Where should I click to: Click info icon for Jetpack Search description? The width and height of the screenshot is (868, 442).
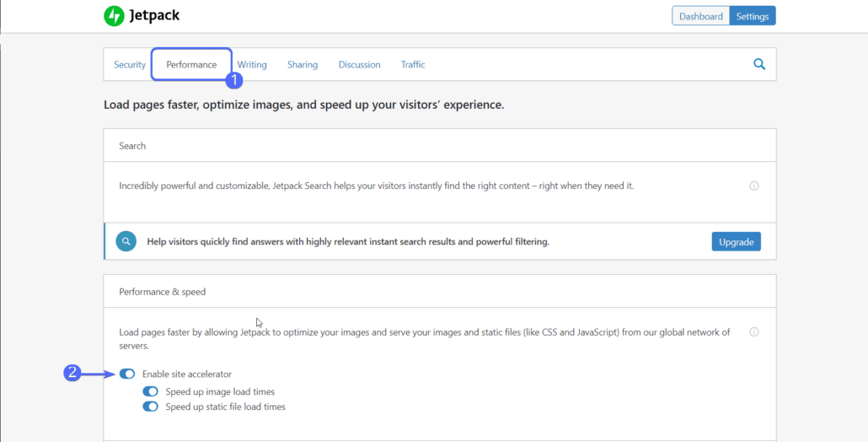click(754, 186)
